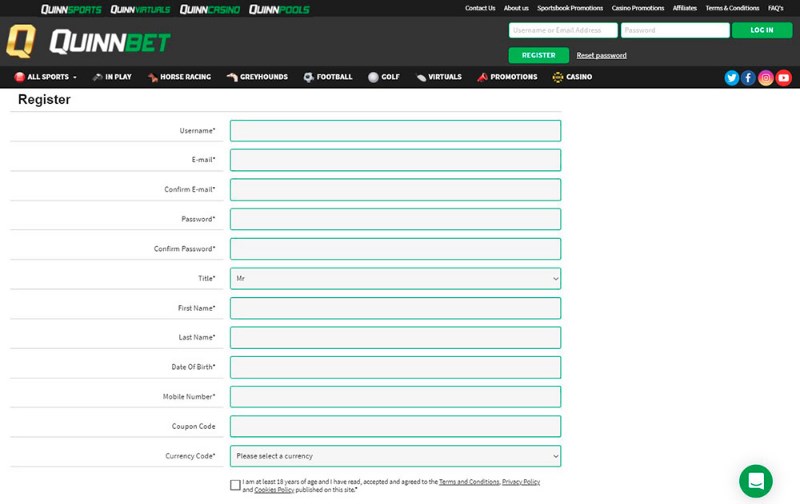Follow the Reset password link
The height and width of the screenshot is (504, 800).
(602, 55)
